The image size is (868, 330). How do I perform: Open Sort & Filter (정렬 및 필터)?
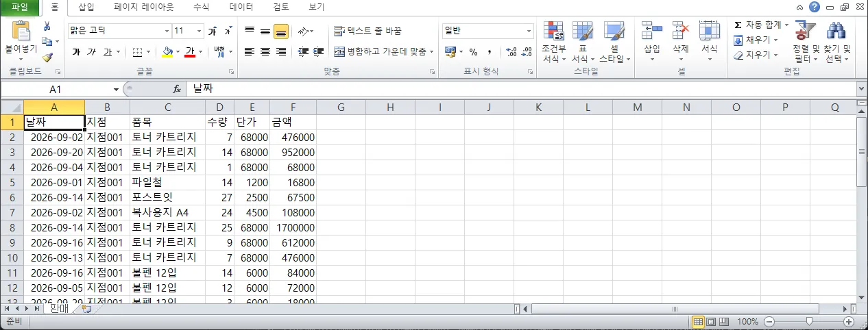click(x=806, y=42)
